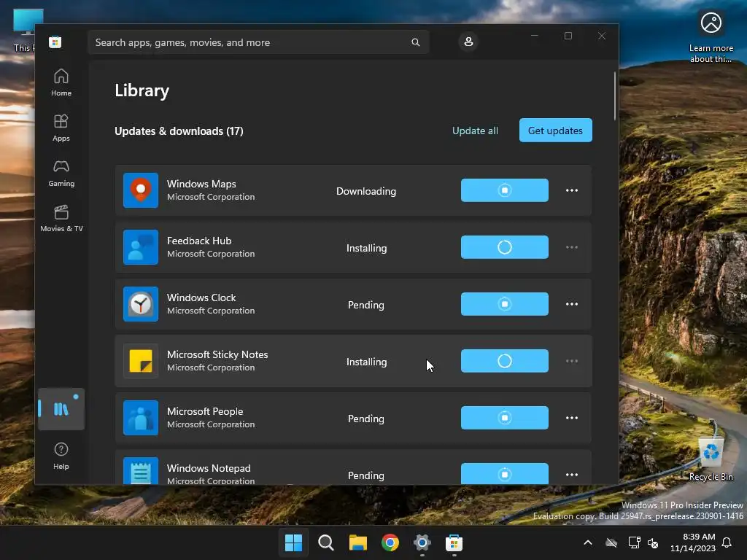The image size is (747, 560).
Task: Open the clock and date flyout
Action: click(693, 542)
